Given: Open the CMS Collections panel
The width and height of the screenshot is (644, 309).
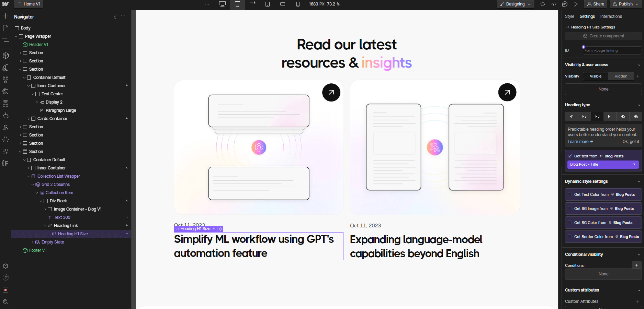Looking at the screenshot, I should tap(5, 104).
